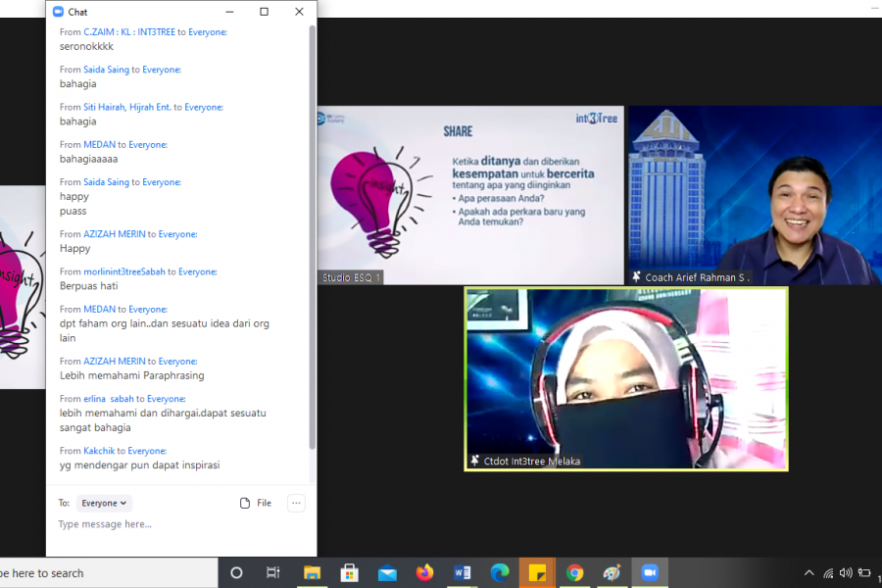The image size is (882, 588).
Task: Open the chat More options ellipsis button
Action: (296, 503)
